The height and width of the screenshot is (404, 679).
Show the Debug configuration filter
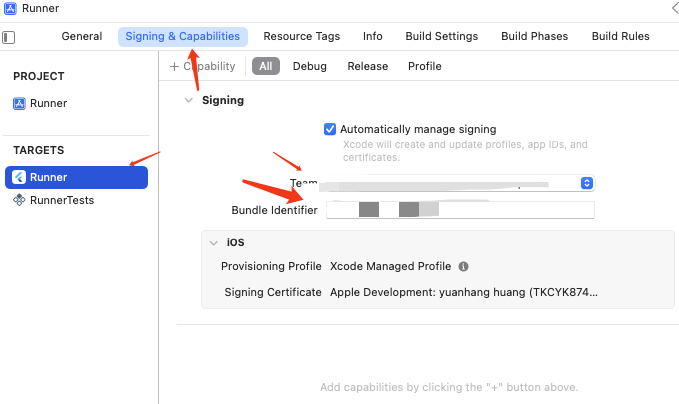click(x=309, y=66)
